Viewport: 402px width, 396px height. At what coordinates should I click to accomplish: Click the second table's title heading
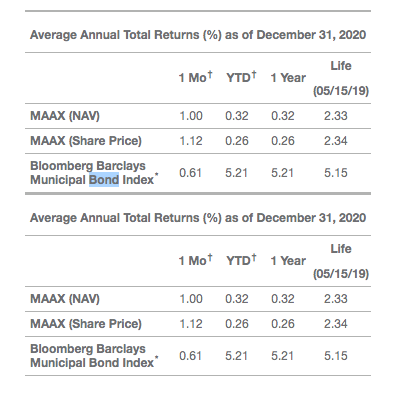[x=198, y=218]
